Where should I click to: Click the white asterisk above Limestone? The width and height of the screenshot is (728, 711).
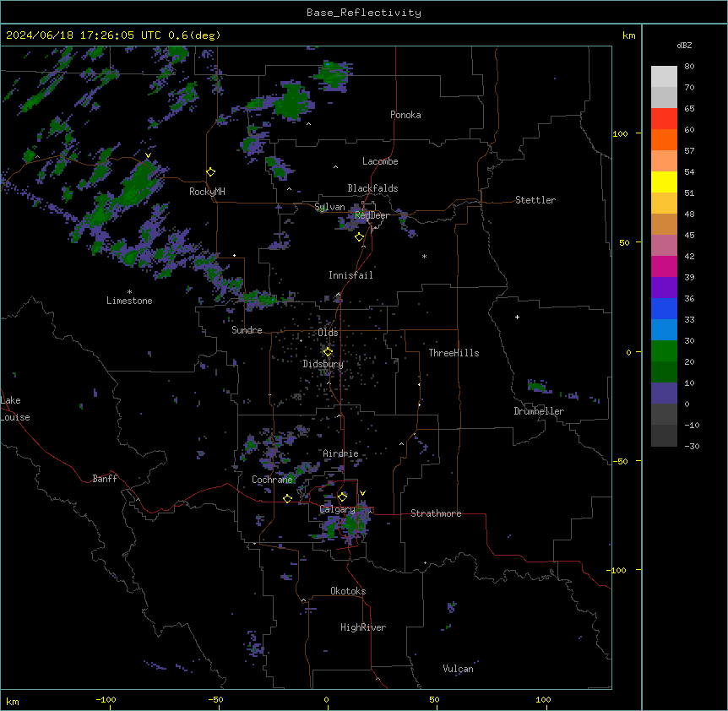tap(129, 292)
